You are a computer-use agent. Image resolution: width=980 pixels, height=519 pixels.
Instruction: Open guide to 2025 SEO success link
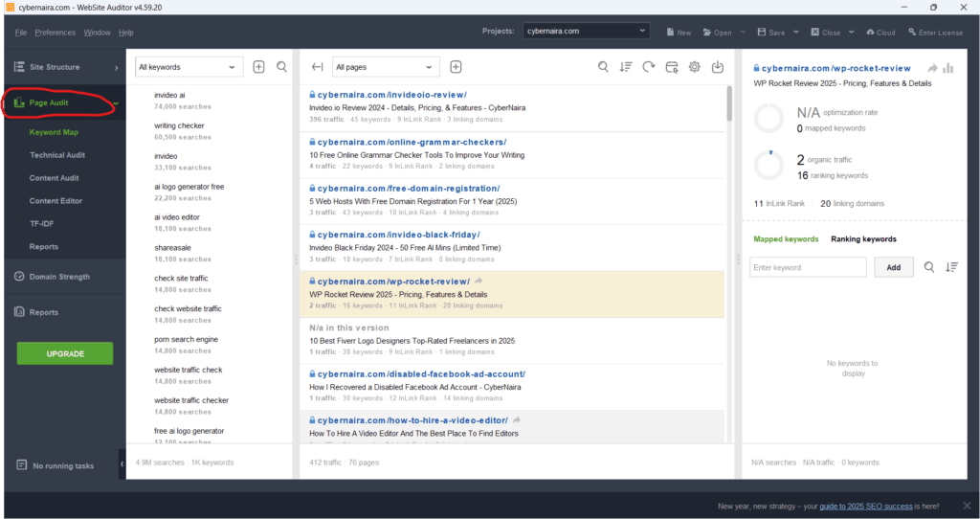tap(865, 506)
